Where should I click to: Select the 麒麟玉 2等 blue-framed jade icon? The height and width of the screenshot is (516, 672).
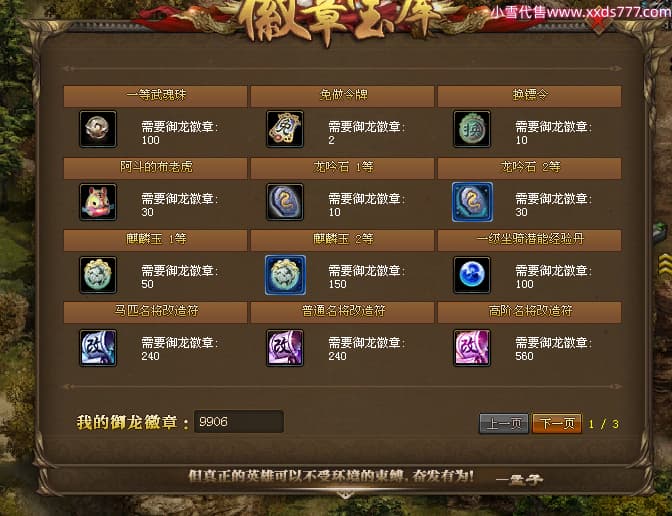(285, 275)
